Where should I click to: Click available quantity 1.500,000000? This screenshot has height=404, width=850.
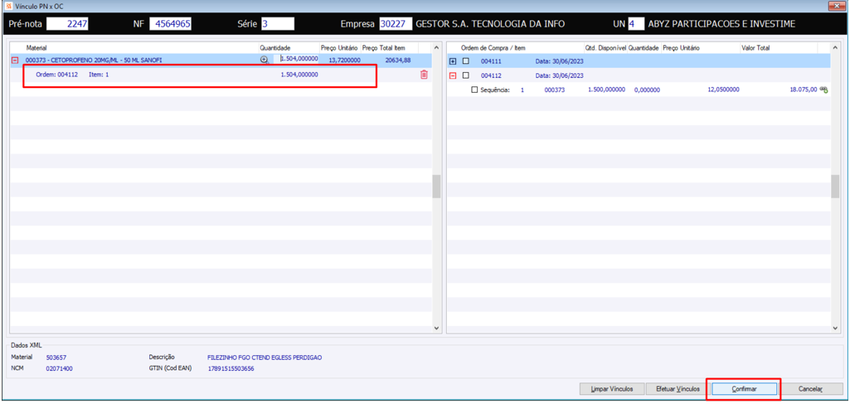(x=607, y=90)
